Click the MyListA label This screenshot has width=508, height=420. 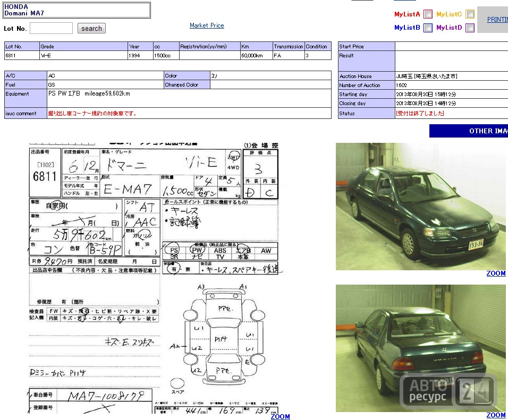coord(407,14)
